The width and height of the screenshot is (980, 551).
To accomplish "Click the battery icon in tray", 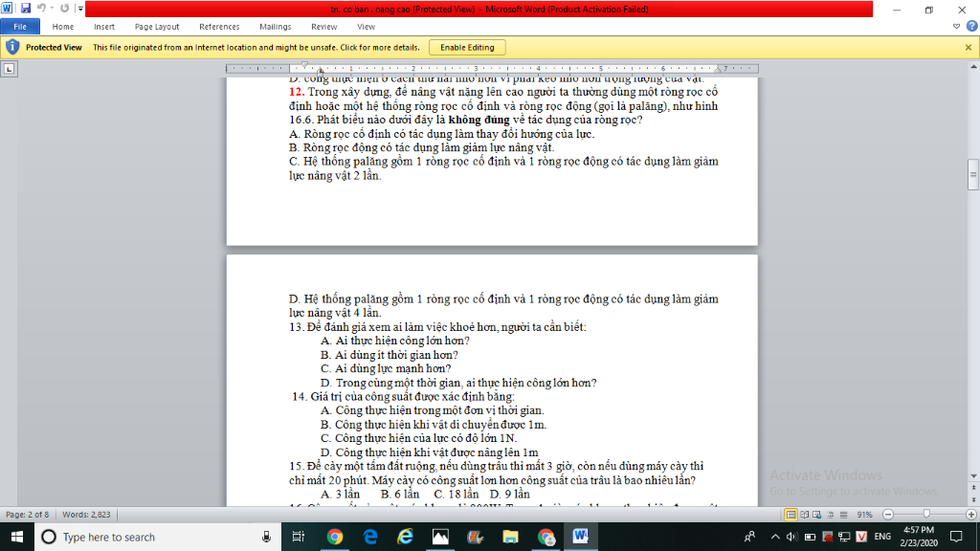I will [x=810, y=537].
